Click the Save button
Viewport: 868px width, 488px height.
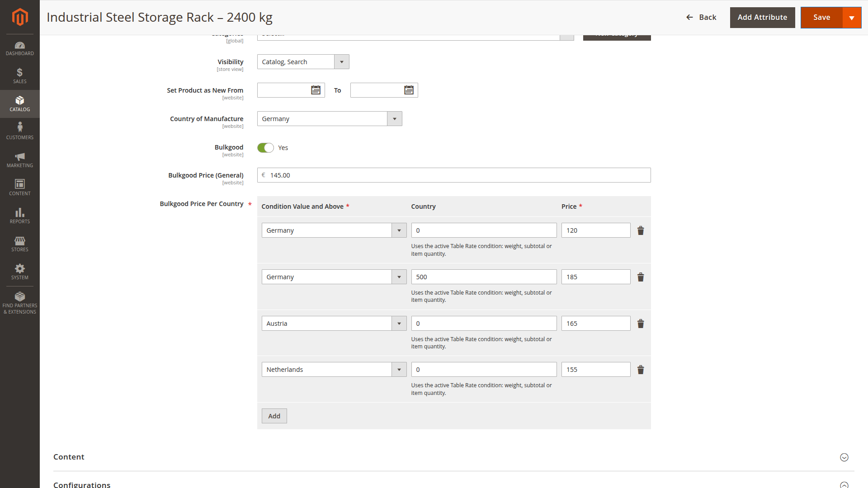[x=821, y=18]
